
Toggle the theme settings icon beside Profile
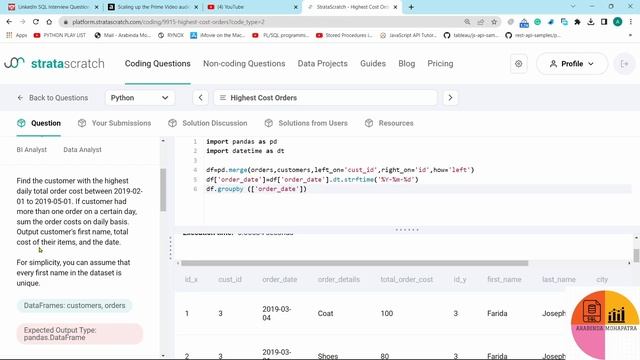[518, 64]
